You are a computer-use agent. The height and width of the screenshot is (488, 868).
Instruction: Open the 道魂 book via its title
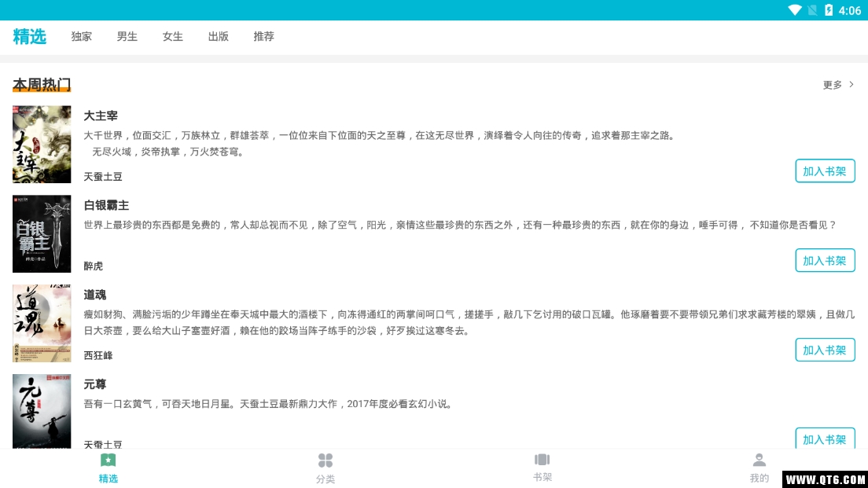point(94,295)
